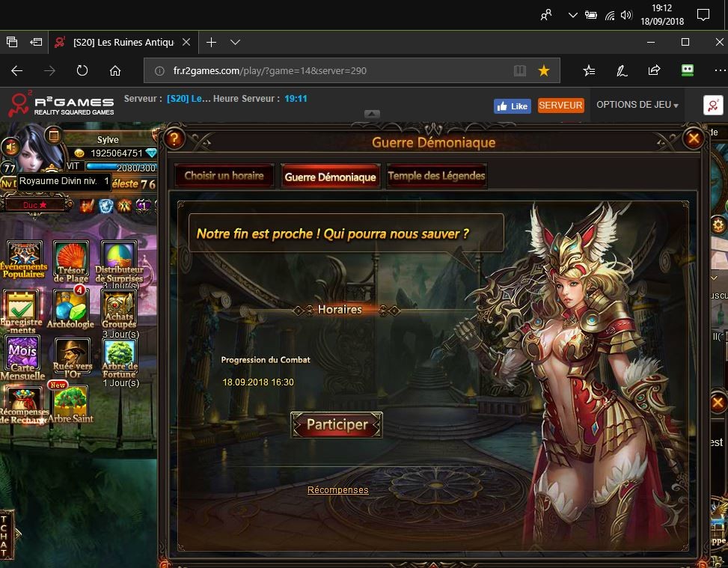This screenshot has height=568, width=728.
Task: Show the tab previews chevron
Action: click(x=236, y=42)
